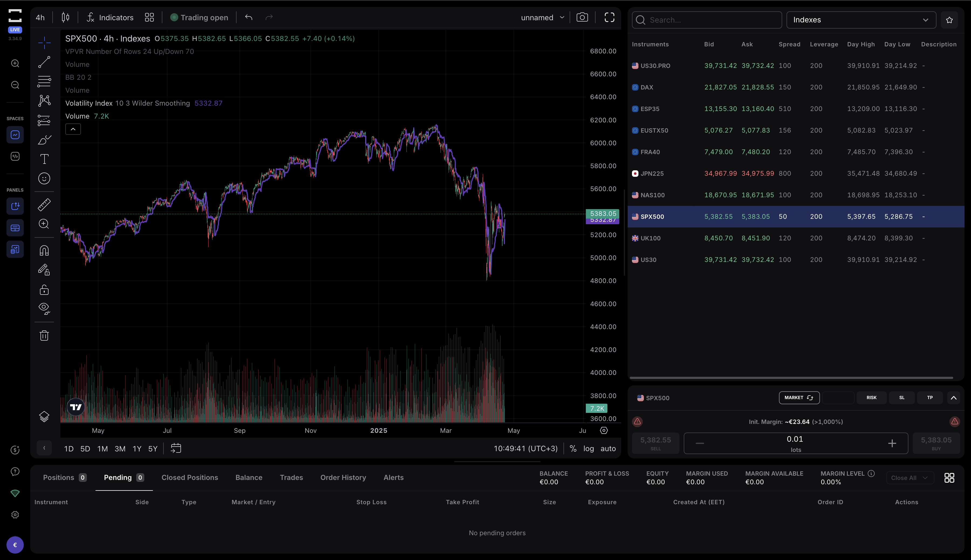Switch to the Trades tab
The height and width of the screenshot is (560, 971).
(x=291, y=478)
